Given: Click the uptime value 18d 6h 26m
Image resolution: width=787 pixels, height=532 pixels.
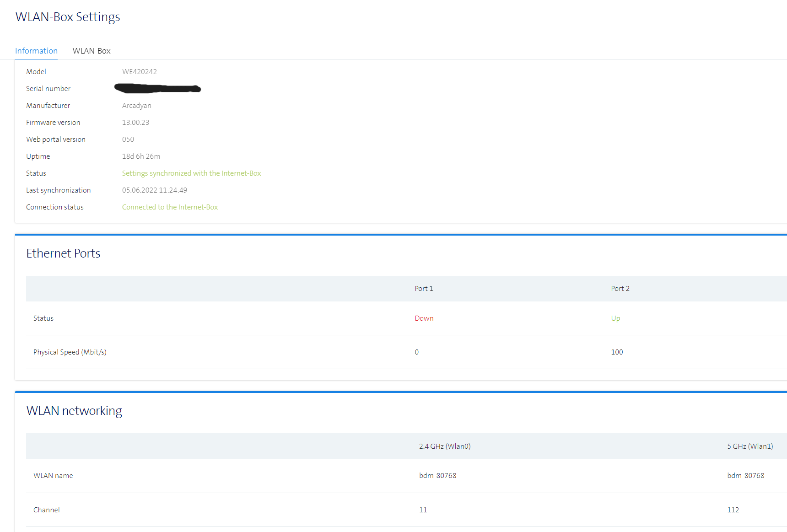Looking at the screenshot, I should tap(141, 156).
